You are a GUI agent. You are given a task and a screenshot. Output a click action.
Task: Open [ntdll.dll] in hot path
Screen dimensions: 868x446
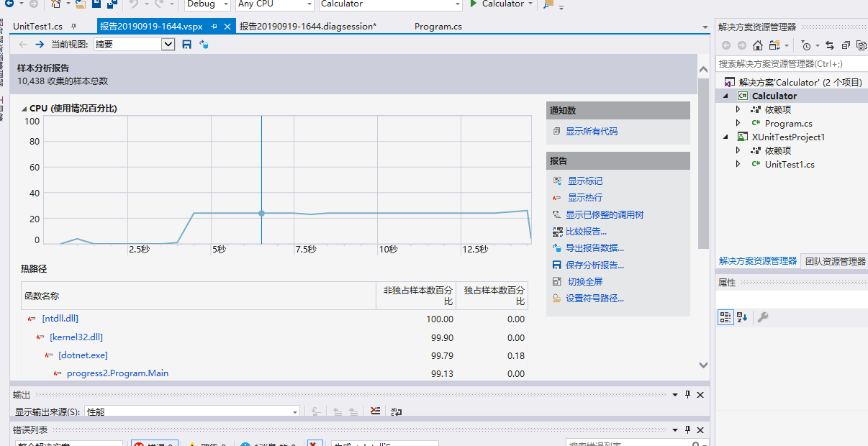point(60,319)
